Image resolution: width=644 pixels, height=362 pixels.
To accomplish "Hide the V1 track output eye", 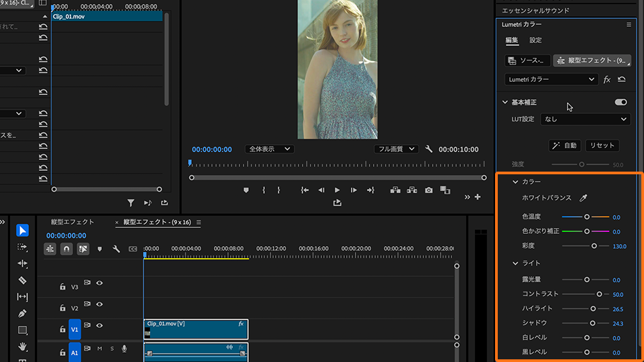I will pyautogui.click(x=99, y=326).
